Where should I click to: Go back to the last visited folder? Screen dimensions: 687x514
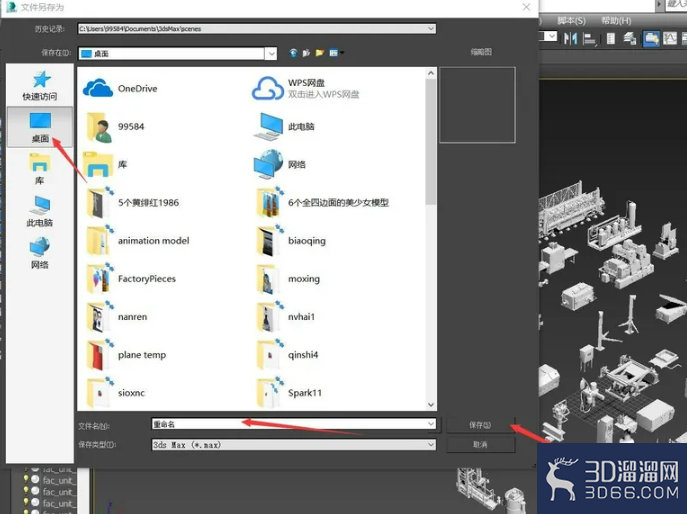pyautogui.click(x=293, y=53)
